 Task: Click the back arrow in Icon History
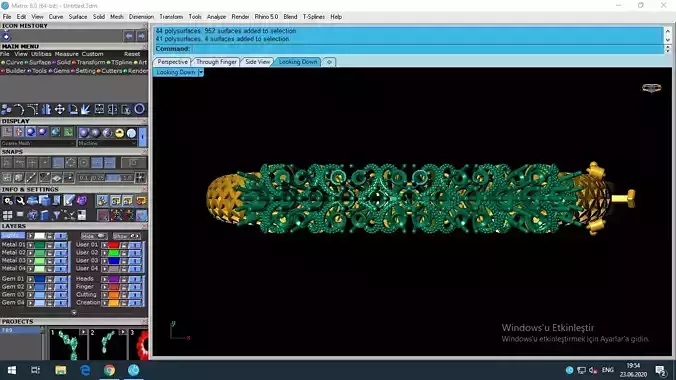pos(129,36)
